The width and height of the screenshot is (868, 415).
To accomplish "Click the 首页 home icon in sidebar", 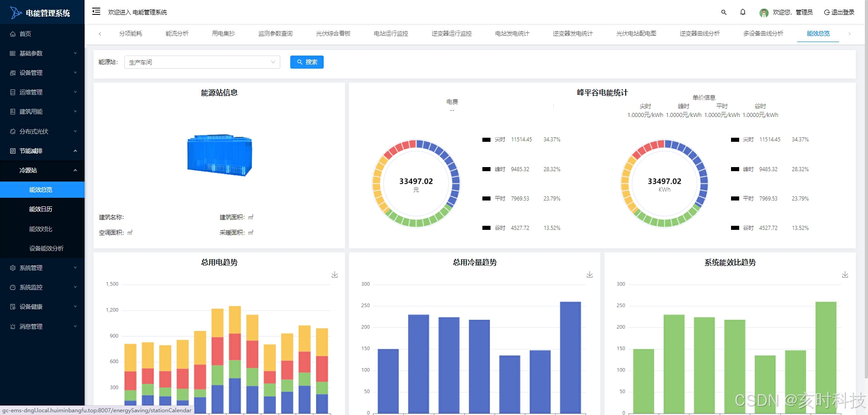I will click(12, 33).
